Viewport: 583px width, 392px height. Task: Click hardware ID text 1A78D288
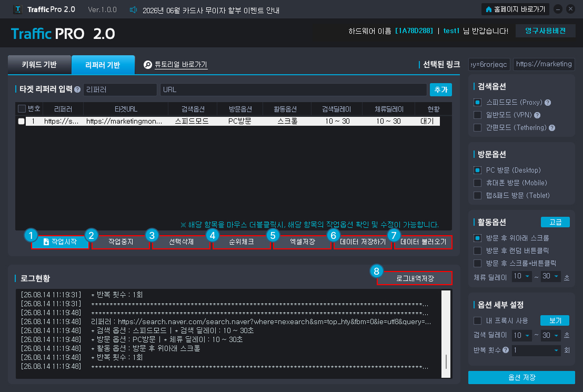tap(414, 31)
